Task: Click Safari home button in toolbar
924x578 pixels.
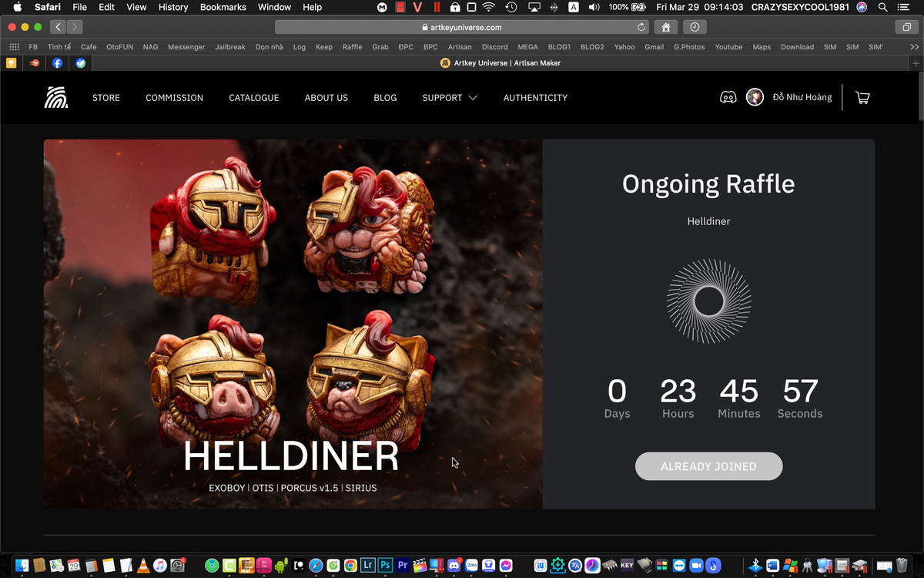Action: tap(665, 27)
